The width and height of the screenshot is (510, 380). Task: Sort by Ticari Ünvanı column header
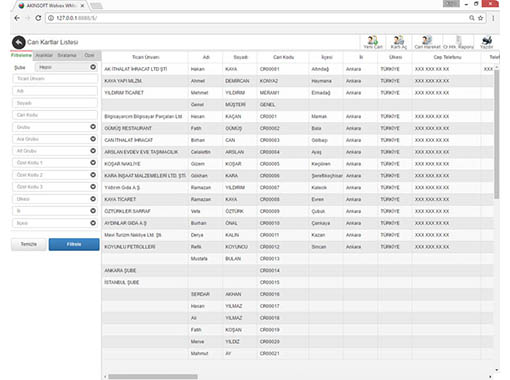(x=145, y=57)
